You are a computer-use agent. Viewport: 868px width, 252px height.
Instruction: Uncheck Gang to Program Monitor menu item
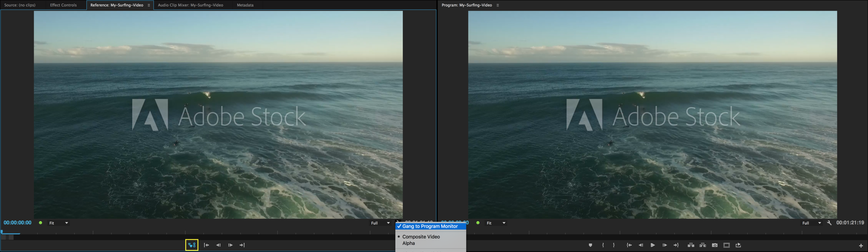pyautogui.click(x=431, y=226)
